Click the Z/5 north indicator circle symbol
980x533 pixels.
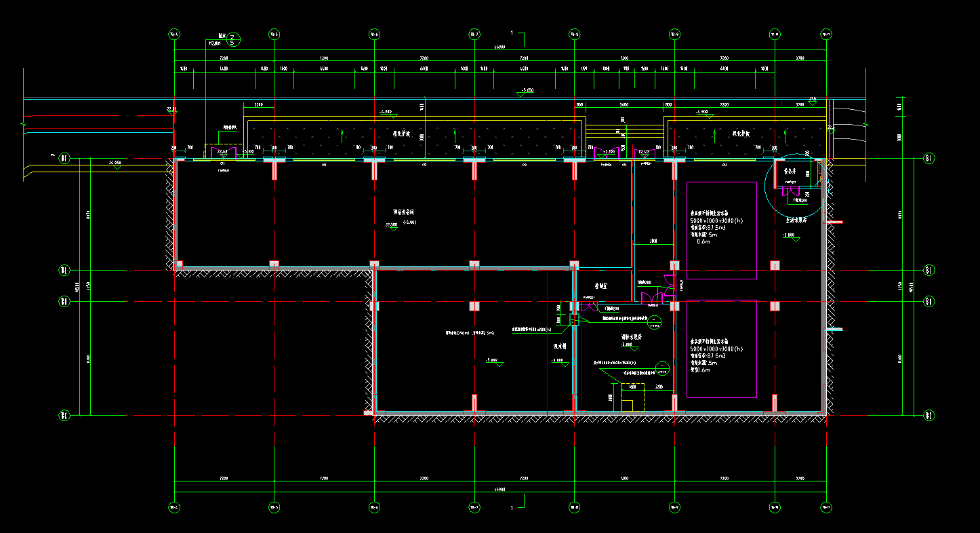(232, 39)
